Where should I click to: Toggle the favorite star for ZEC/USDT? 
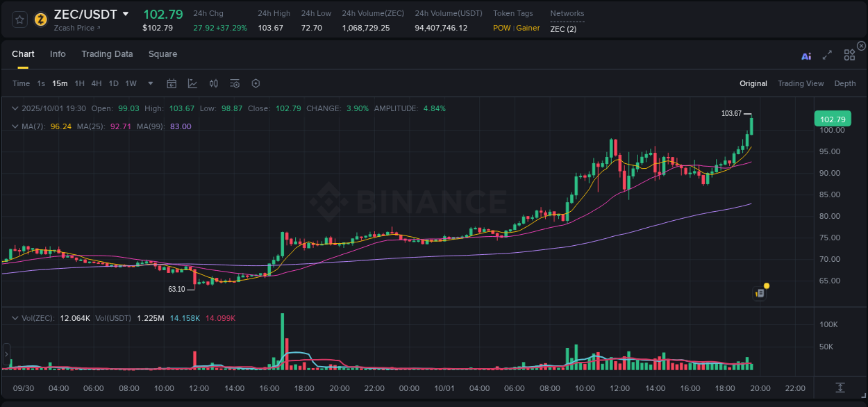(x=19, y=19)
